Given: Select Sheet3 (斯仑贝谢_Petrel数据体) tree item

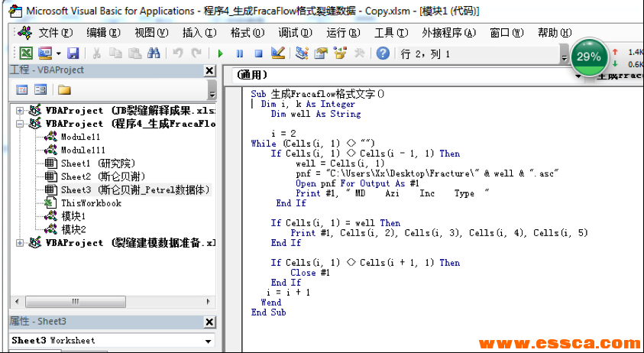Looking at the screenshot, I should point(135,189).
